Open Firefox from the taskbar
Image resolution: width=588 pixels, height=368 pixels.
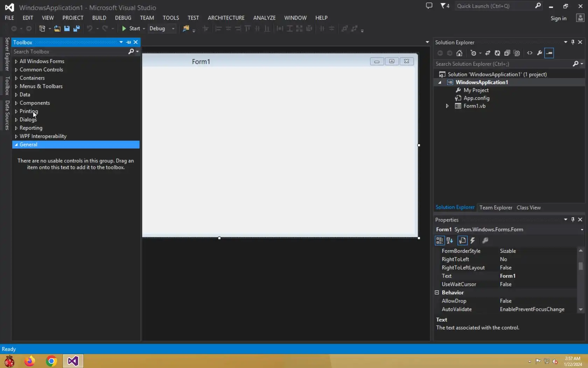(x=30, y=361)
